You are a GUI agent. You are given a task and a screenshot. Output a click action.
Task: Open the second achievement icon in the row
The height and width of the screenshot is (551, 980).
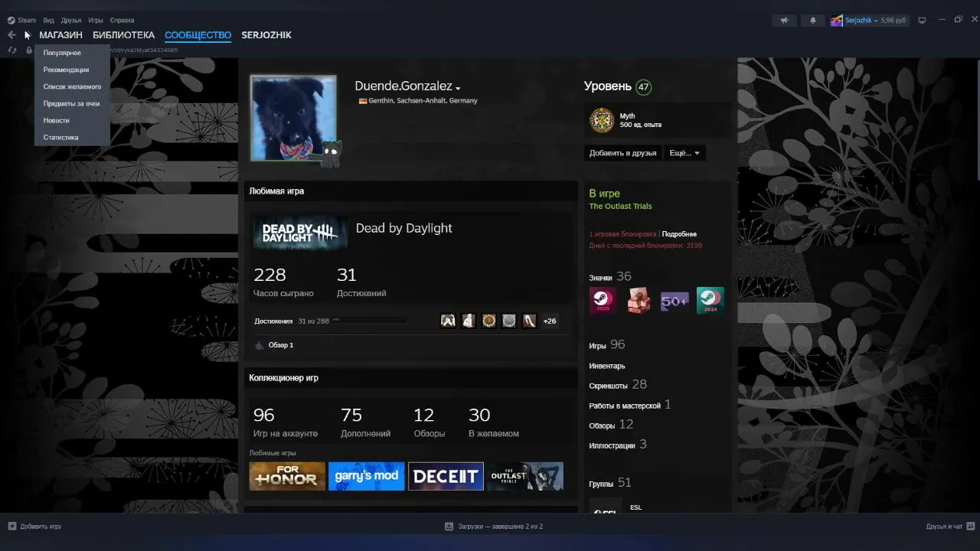[469, 321]
